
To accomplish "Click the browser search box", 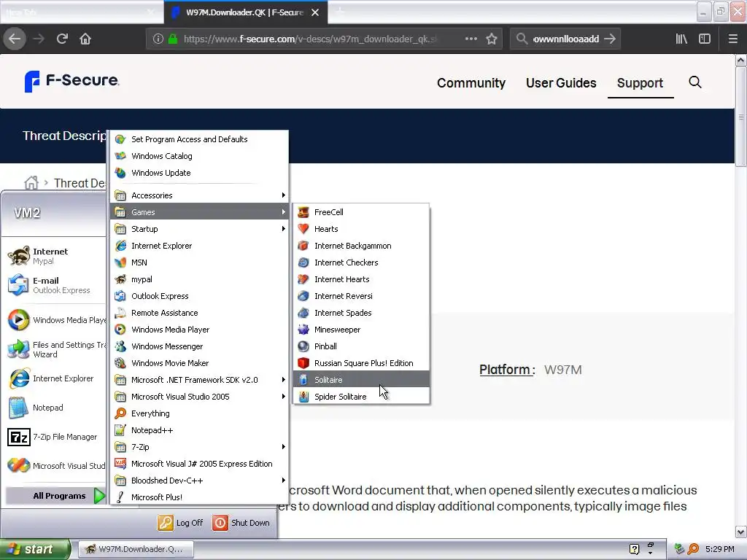I will tap(565, 39).
